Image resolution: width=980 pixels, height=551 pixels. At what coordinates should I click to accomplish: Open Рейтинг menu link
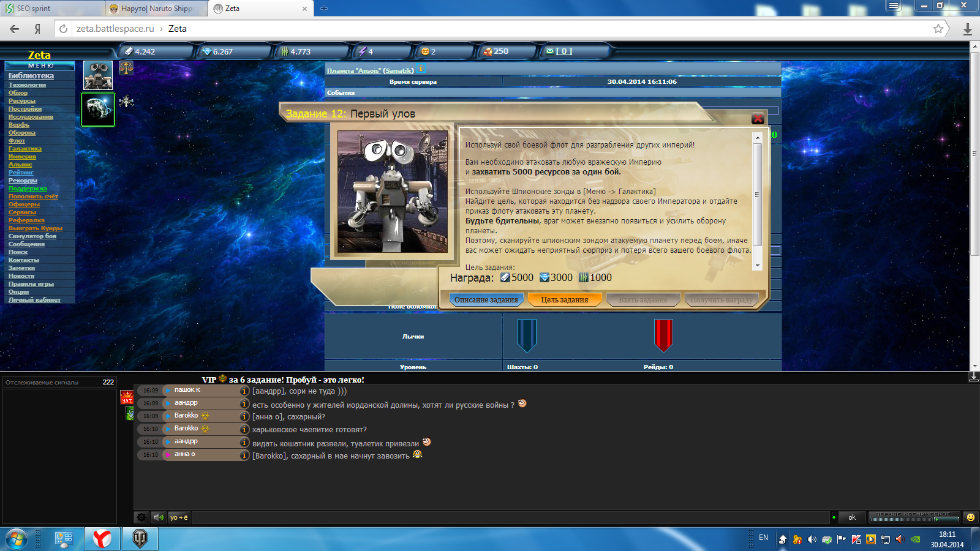(x=21, y=173)
